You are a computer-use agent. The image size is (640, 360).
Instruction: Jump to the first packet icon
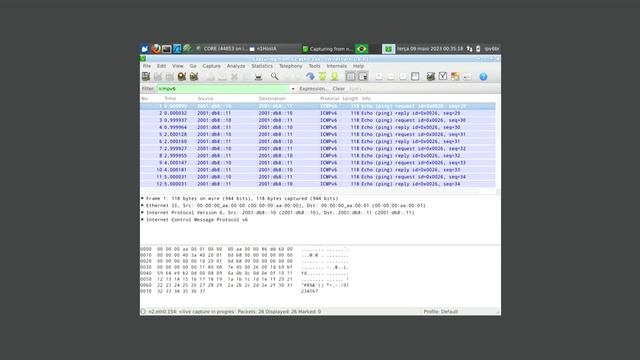click(322, 76)
